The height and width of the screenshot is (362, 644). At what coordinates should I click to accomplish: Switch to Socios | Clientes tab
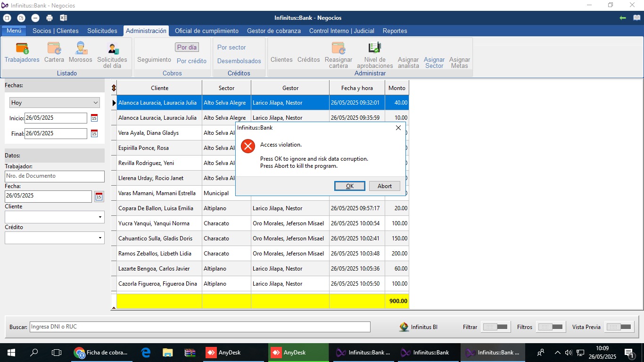(x=56, y=31)
